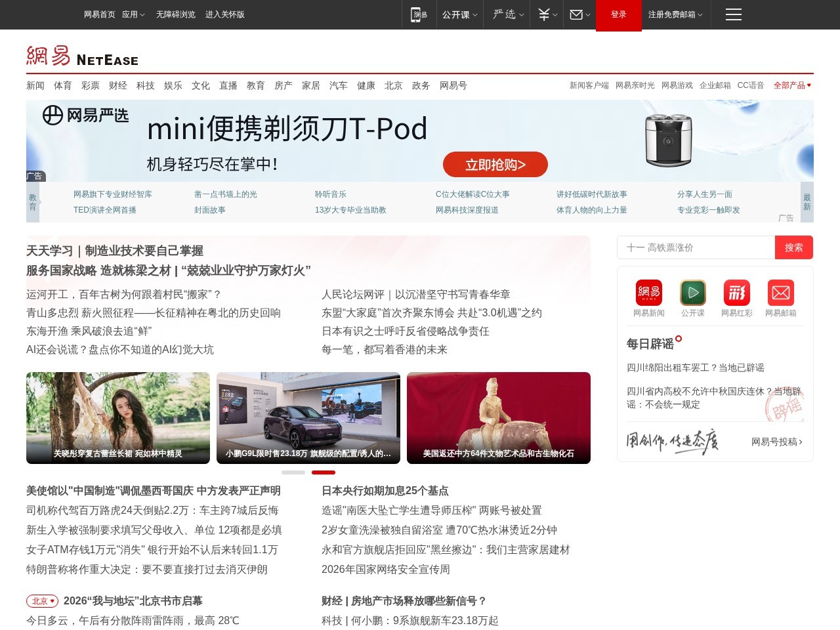Open TED演讲全网首播 link
Screen dimensions: 840x630
point(105,210)
